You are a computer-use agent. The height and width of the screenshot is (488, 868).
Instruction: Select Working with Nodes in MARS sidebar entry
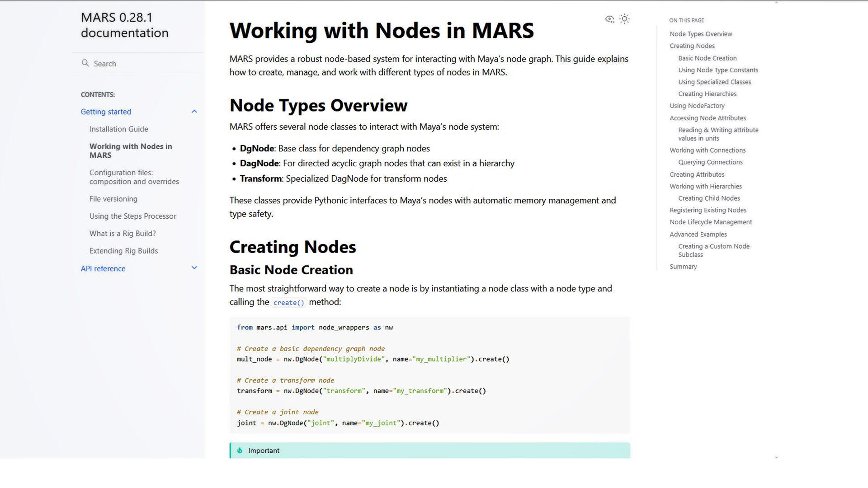(131, 151)
